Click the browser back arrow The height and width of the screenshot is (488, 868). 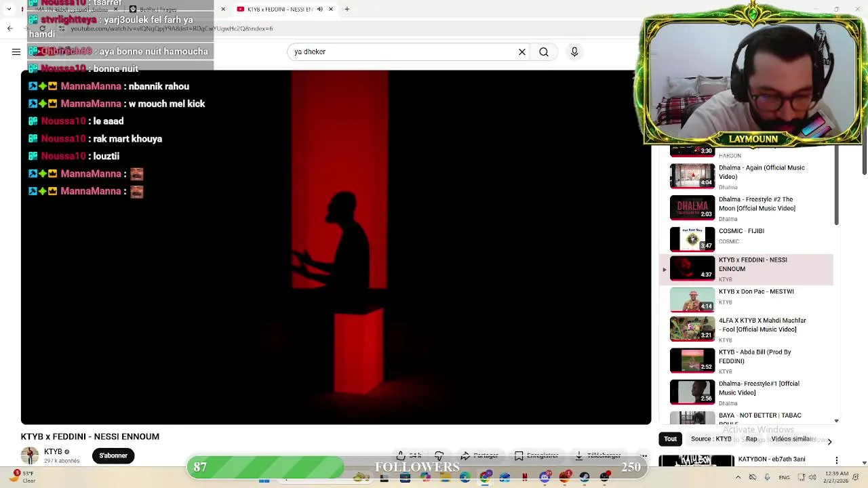9,28
